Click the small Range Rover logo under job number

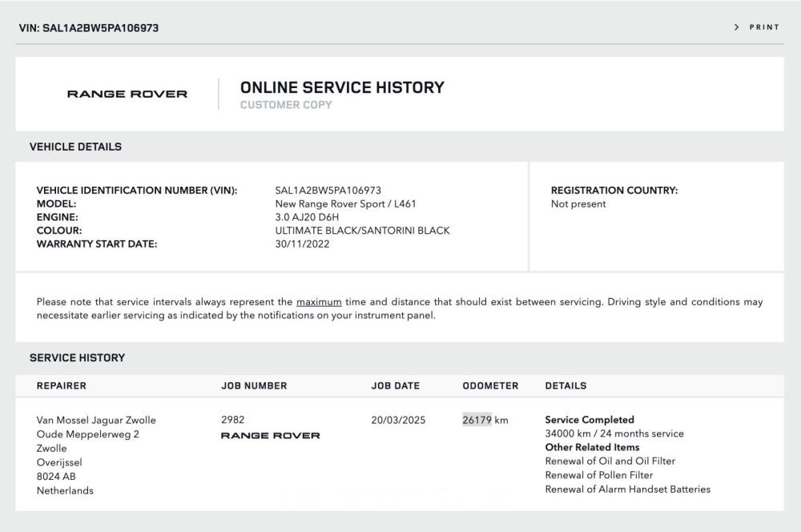point(270,436)
